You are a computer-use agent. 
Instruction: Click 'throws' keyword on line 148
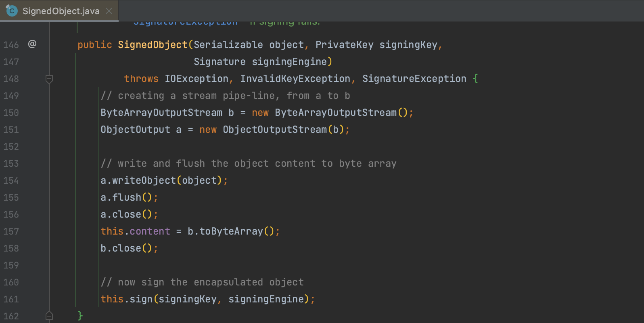coord(141,79)
